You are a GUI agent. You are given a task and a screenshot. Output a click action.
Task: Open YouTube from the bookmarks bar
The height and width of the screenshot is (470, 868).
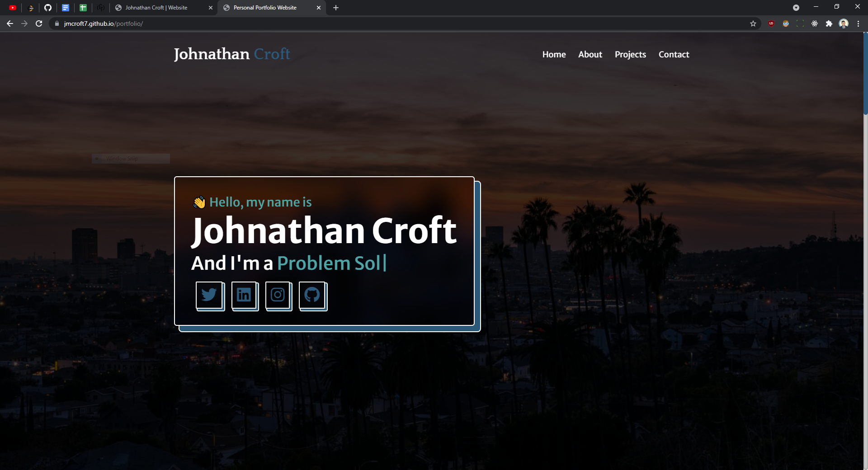pyautogui.click(x=13, y=8)
